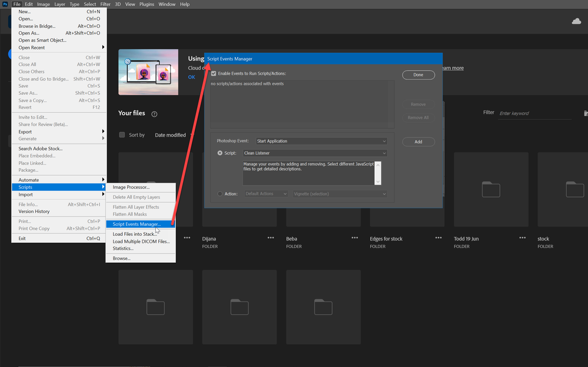Click the highlighted Scripts menu entry

click(59, 187)
